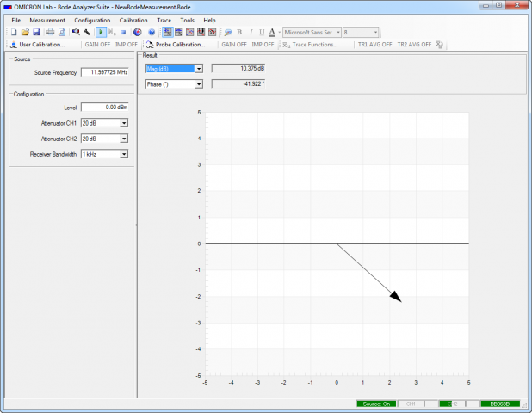Expand the font color dropdown arrow
The height and width of the screenshot is (413, 532).
pyautogui.click(x=280, y=32)
